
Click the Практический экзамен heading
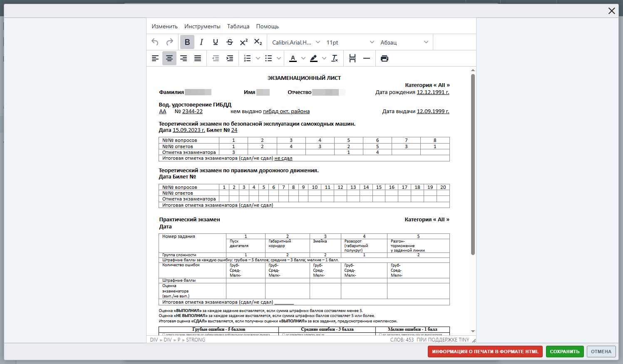(189, 219)
